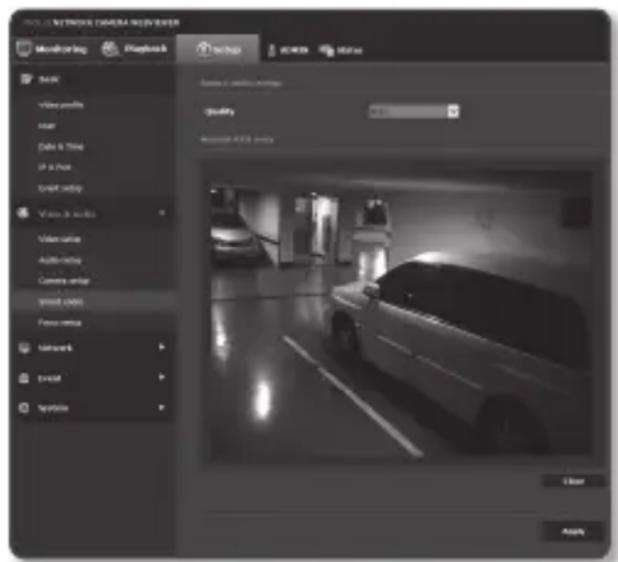Click the Monitoring screen icon
This screenshot has height=562, width=618.
pyautogui.click(x=24, y=48)
